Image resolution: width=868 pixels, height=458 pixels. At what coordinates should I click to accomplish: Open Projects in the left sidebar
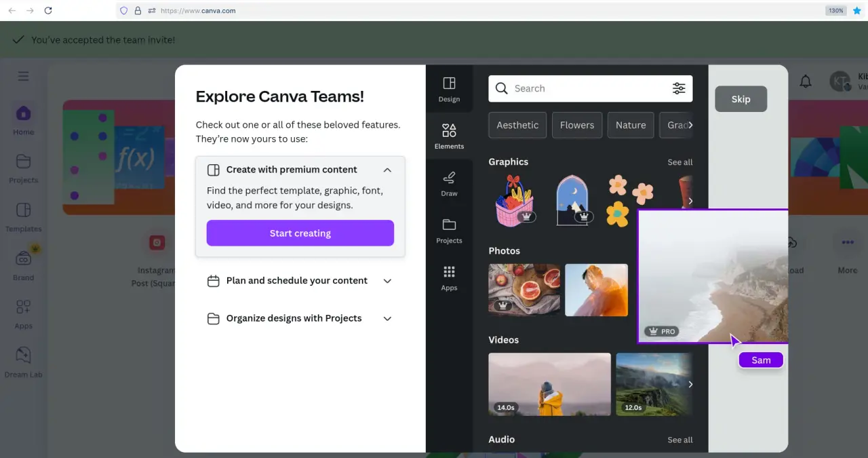tap(23, 168)
